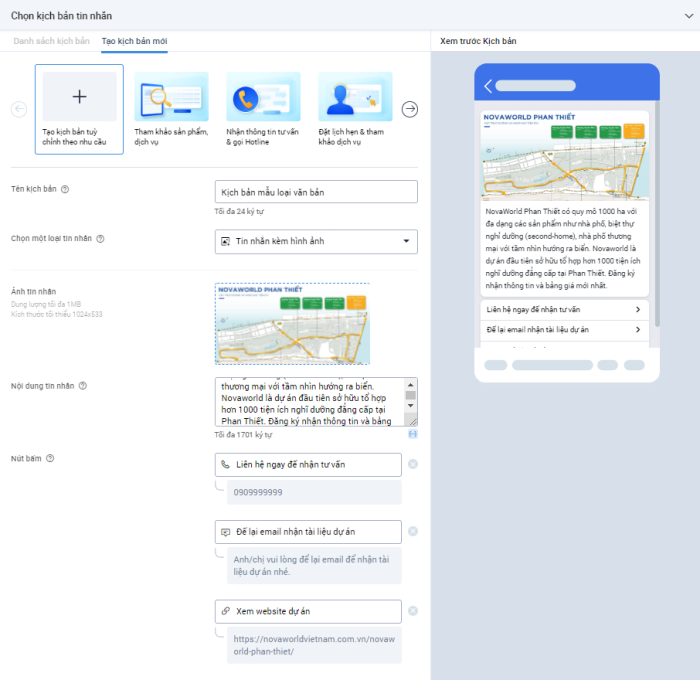Viewport: 700px width, 680px height.
Task: Click the preview Novaworld map image
Action: [x=565, y=155]
